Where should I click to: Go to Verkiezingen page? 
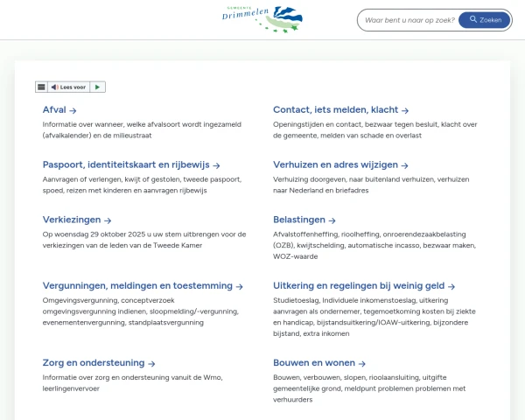tap(72, 220)
